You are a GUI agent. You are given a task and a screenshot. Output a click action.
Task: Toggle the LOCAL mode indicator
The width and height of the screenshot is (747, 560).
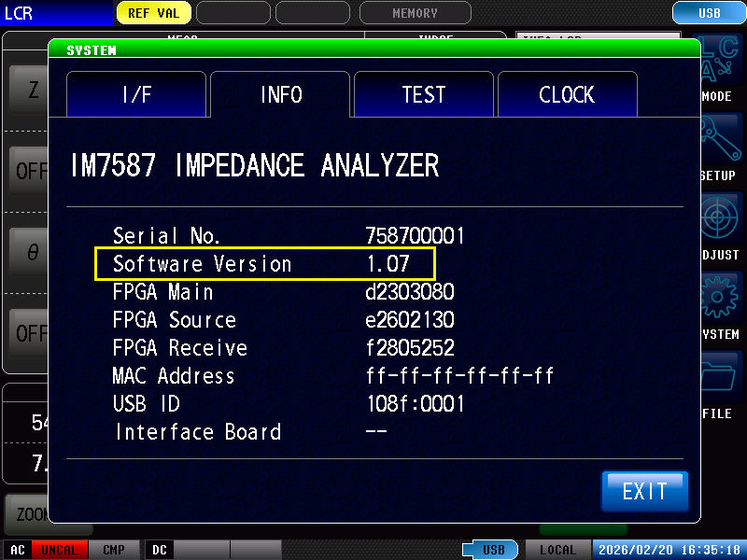(557, 550)
